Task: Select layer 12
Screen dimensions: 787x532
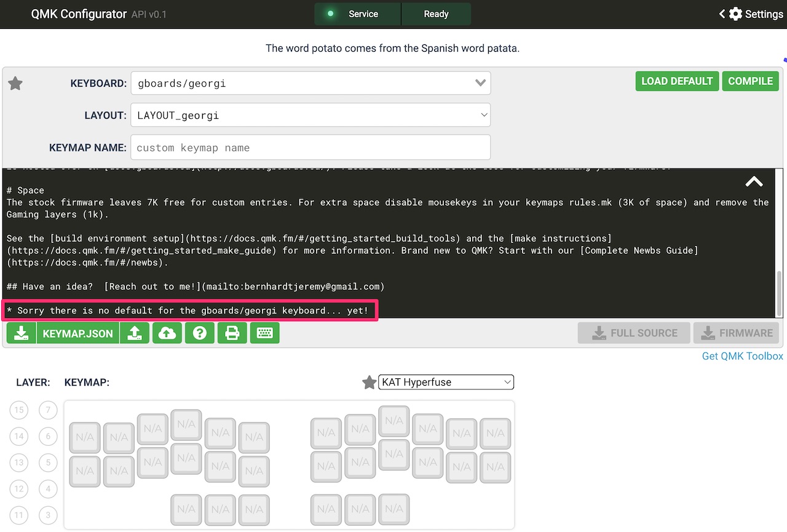Action: [x=19, y=489]
